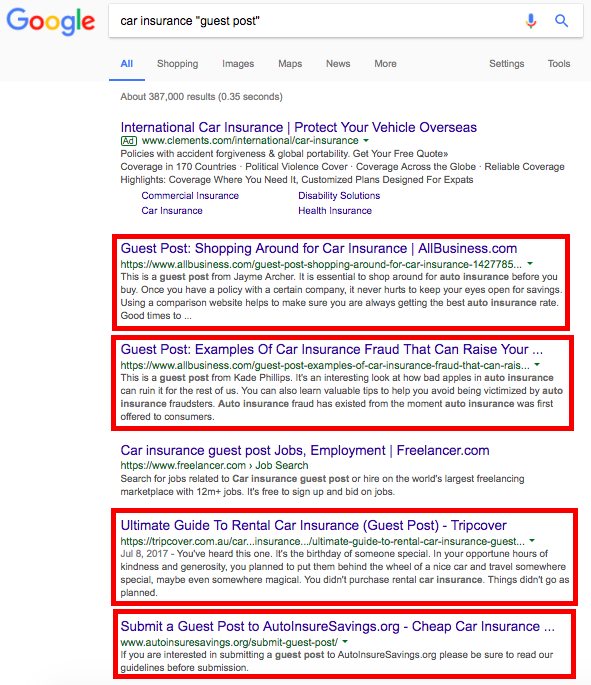Click the tripcover.com.au URL text

(x=323, y=541)
